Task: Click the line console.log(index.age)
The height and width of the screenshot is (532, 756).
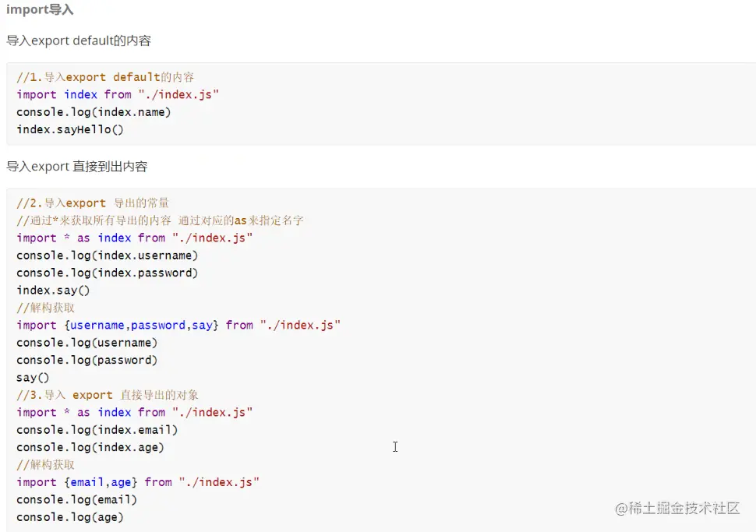Action: tap(90, 447)
